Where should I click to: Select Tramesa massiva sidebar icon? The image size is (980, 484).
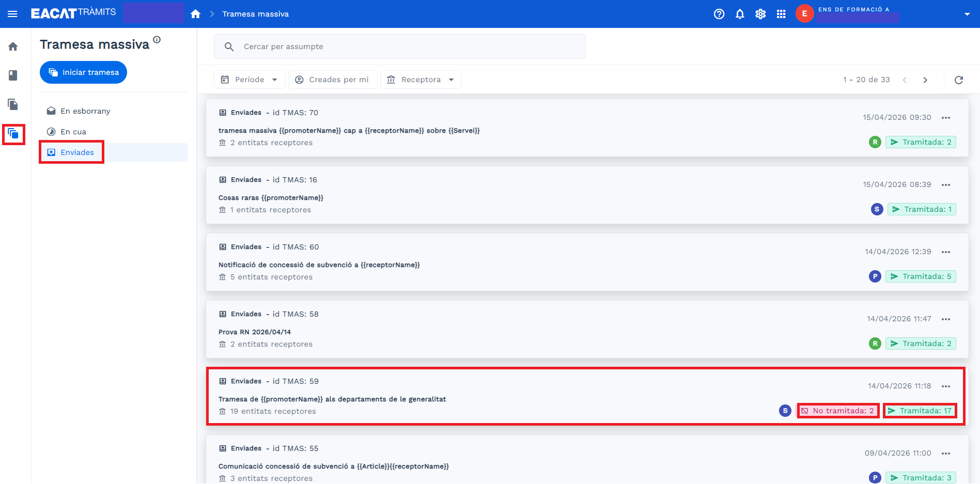click(x=13, y=134)
